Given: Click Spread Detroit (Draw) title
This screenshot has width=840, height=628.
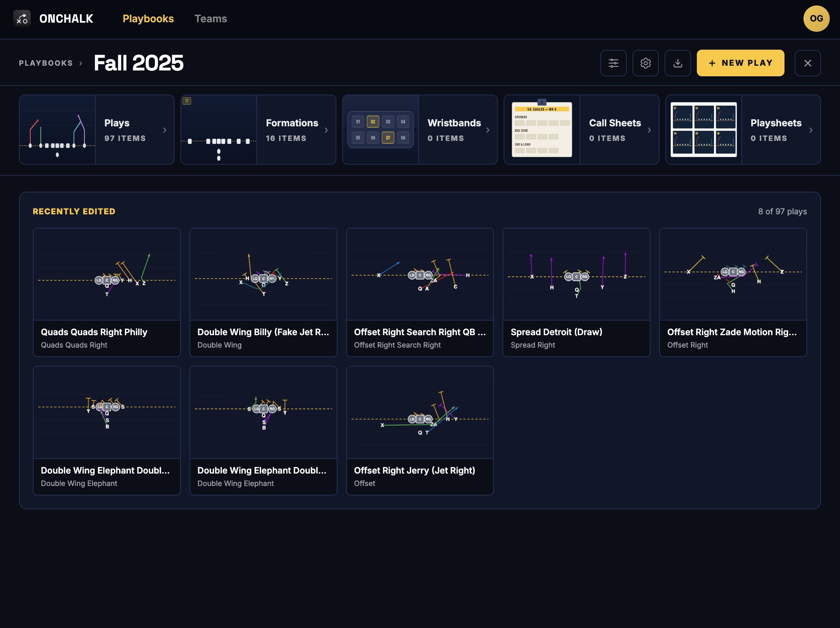Looking at the screenshot, I should point(556,332).
